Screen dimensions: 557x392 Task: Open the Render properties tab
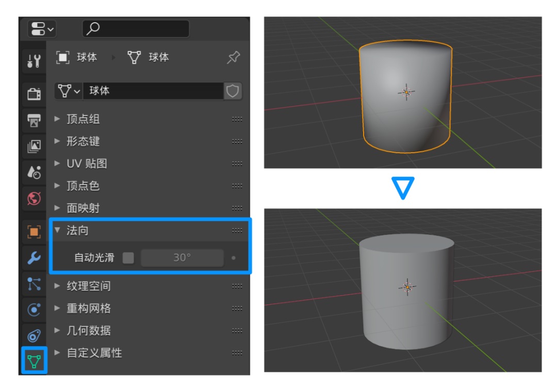coord(34,94)
